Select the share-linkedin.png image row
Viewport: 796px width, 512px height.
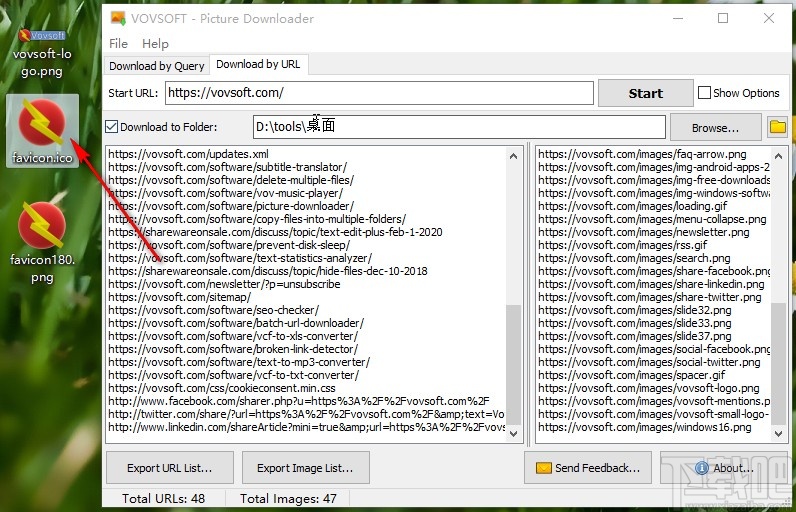(x=653, y=284)
